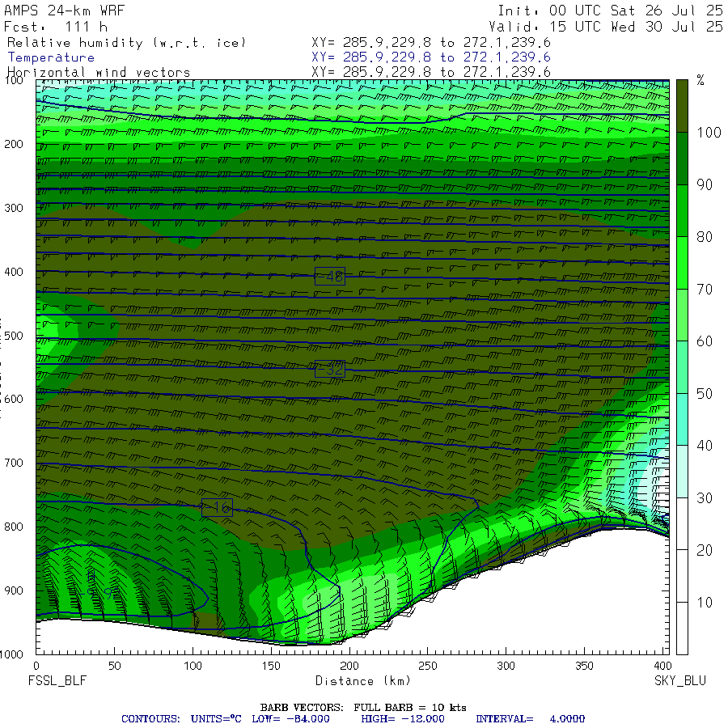Click the blue 'Temperature' legend label
Screen dimensions: 728x728
point(51,57)
